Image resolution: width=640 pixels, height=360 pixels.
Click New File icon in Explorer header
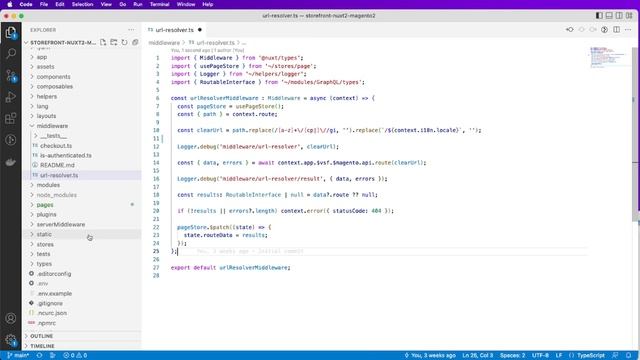point(103,42)
